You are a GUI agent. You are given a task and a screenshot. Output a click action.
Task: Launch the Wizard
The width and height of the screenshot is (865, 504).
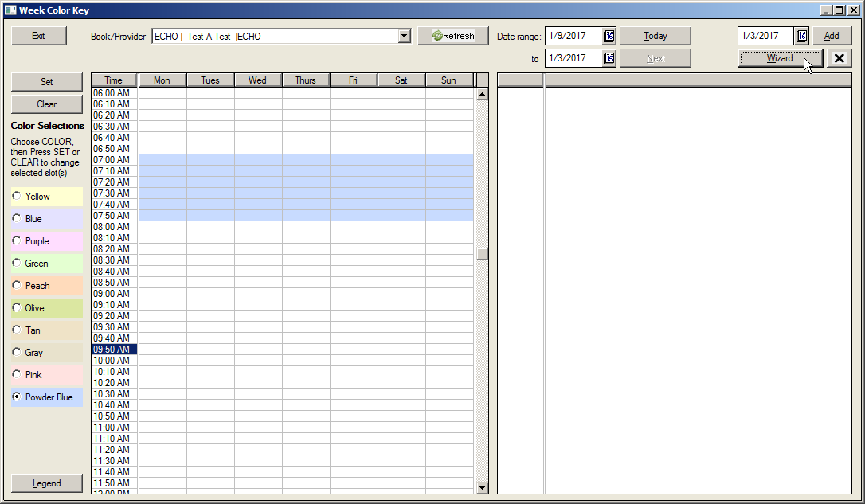(779, 58)
